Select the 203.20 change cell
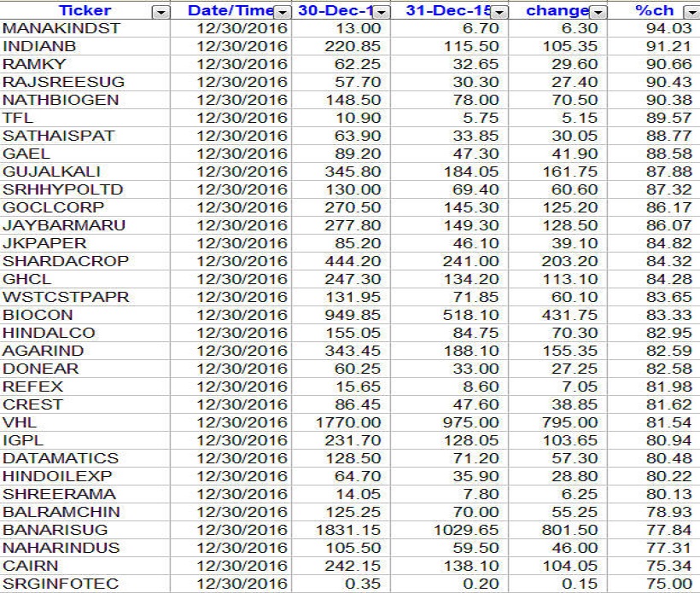This screenshot has height=593, width=700. (558, 261)
